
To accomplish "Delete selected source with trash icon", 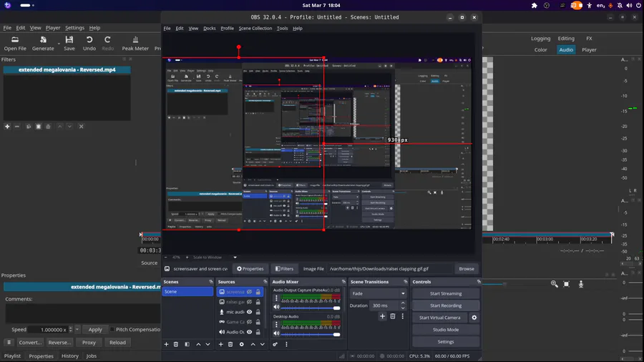I will pyautogui.click(x=230, y=344).
